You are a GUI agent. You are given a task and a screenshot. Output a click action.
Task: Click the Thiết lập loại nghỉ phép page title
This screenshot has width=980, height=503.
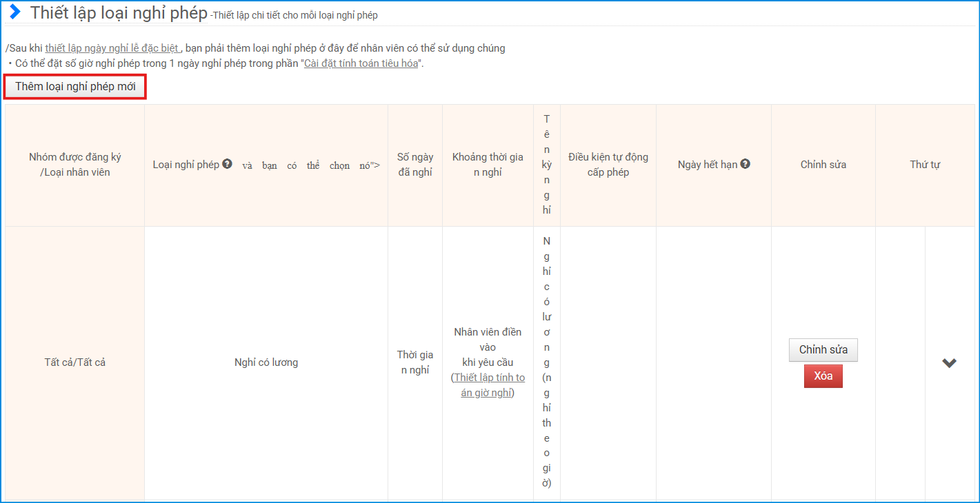coord(119,13)
